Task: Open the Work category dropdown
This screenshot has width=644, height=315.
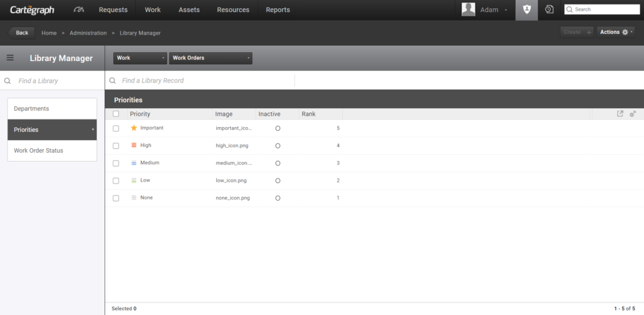Action: [x=140, y=58]
